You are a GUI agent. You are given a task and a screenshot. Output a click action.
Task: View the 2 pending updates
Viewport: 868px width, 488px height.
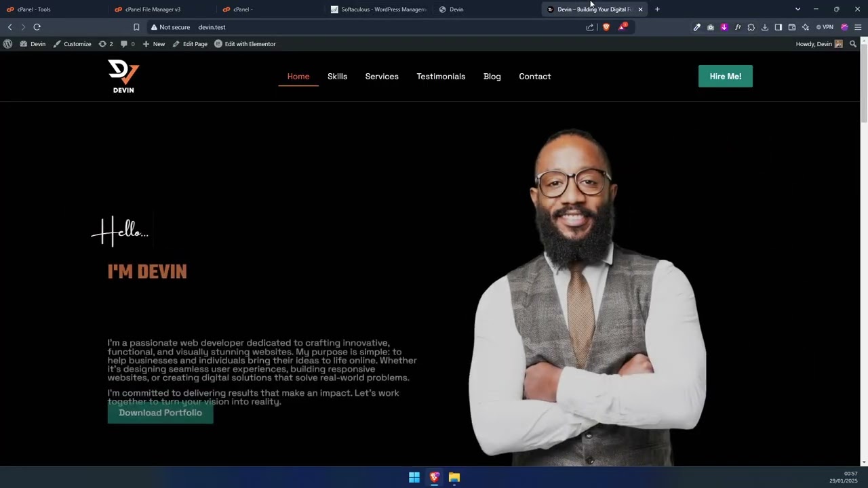pyautogui.click(x=106, y=44)
